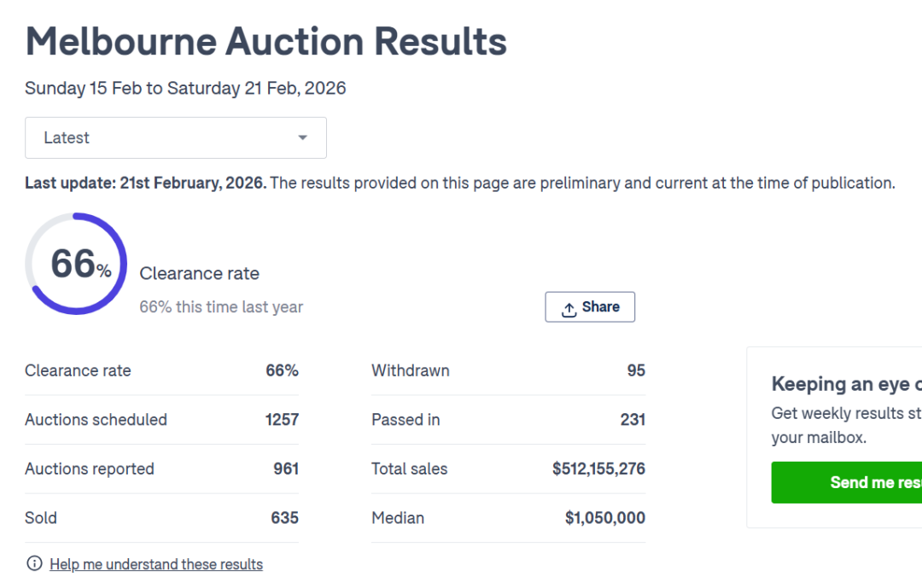Select the Sunday 15 Feb date range text
This screenshot has width=922, height=588.
(x=185, y=89)
